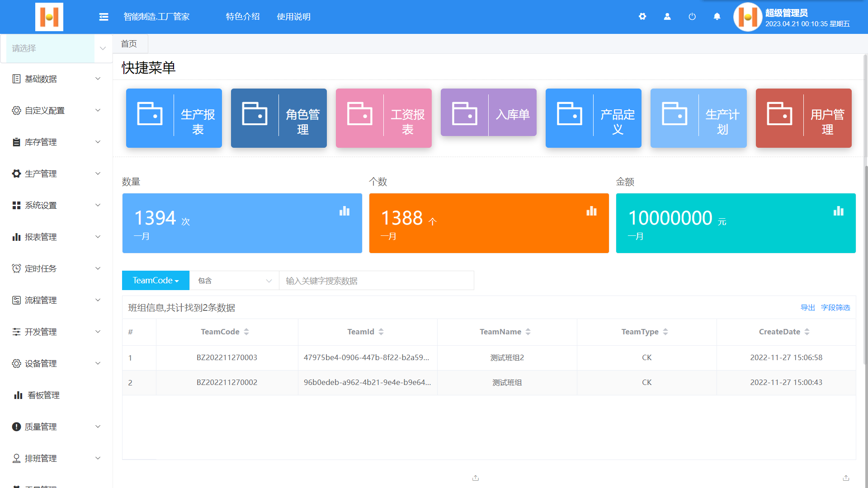Toggle the sidebar with hamburger menu icon
868x488 pixels.
pos(104,17)
